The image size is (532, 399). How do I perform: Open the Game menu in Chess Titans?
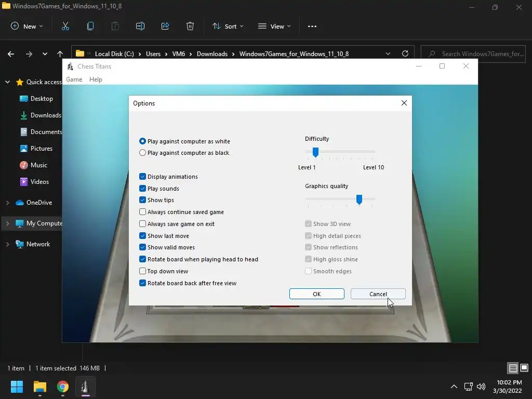[x=74, y=79]
